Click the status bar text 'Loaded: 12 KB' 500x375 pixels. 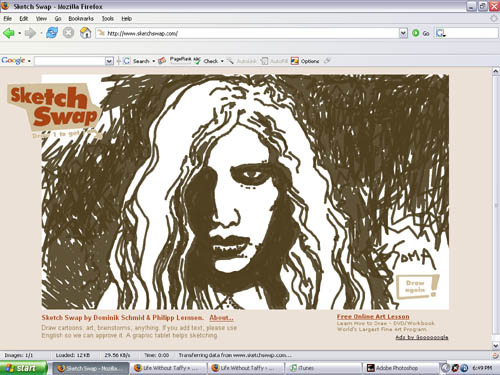73,355
